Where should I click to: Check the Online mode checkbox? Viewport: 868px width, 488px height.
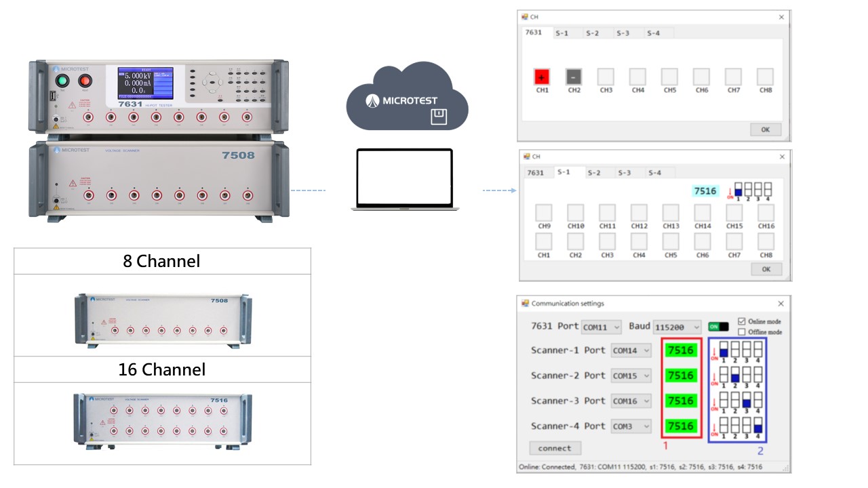741,321
